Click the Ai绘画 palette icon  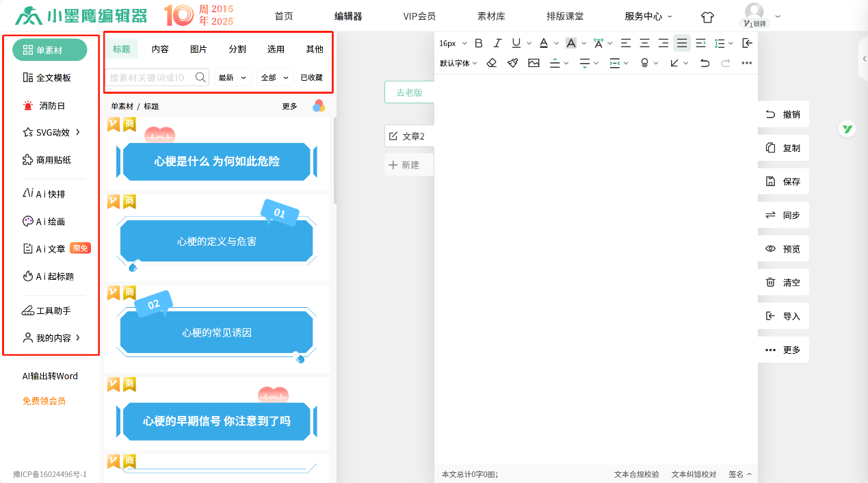pyautogui.click(x=28, y=222)
